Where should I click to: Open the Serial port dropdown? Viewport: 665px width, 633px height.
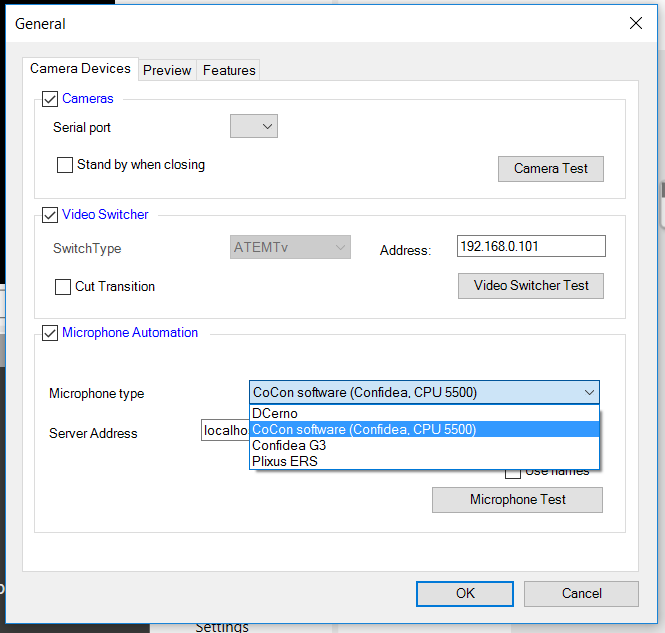tap(254, 127)
